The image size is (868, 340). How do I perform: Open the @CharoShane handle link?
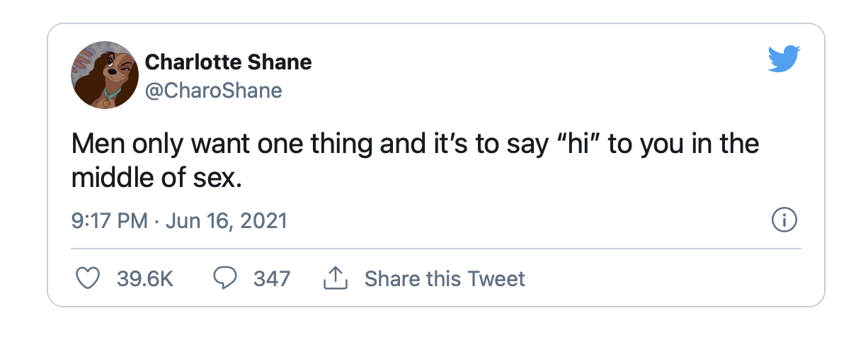[214, 91]
